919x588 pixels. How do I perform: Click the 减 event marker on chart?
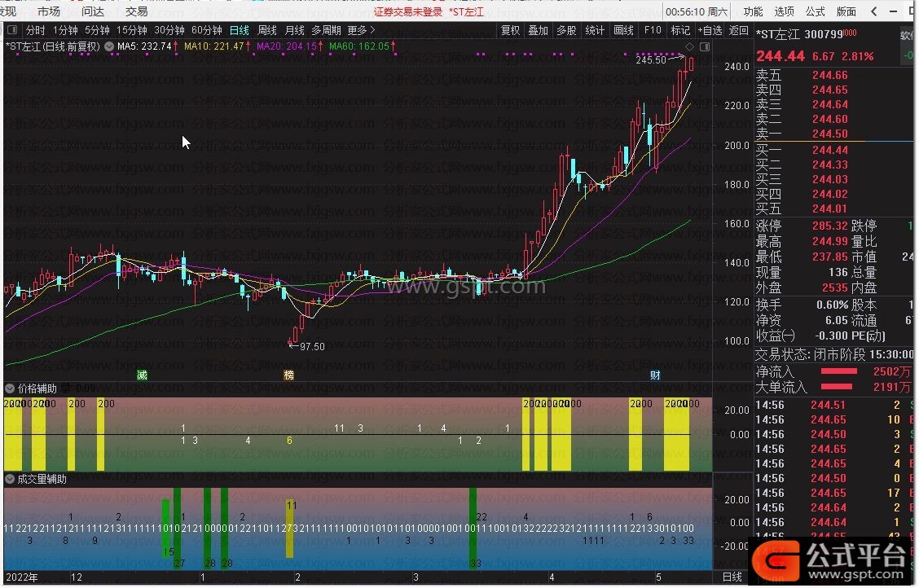coord(142,375)
